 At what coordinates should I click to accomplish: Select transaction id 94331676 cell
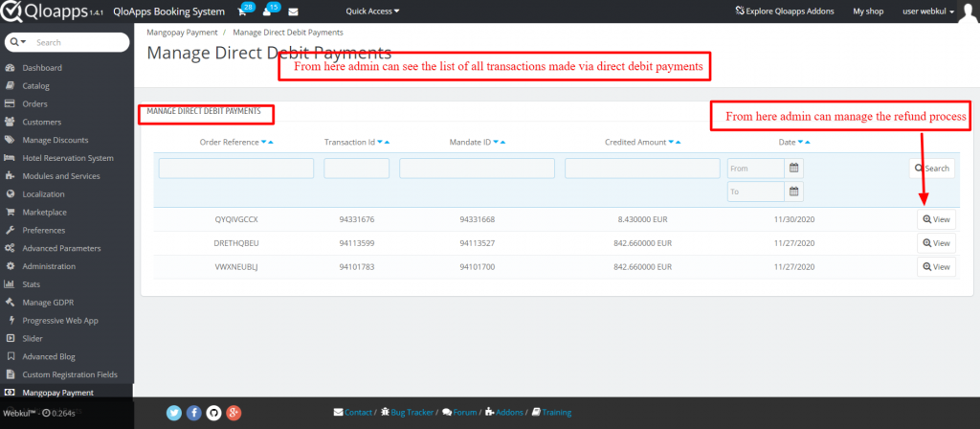point(356,219)
